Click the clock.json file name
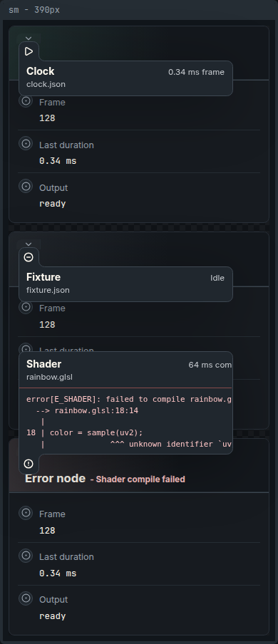 [46, 84]
